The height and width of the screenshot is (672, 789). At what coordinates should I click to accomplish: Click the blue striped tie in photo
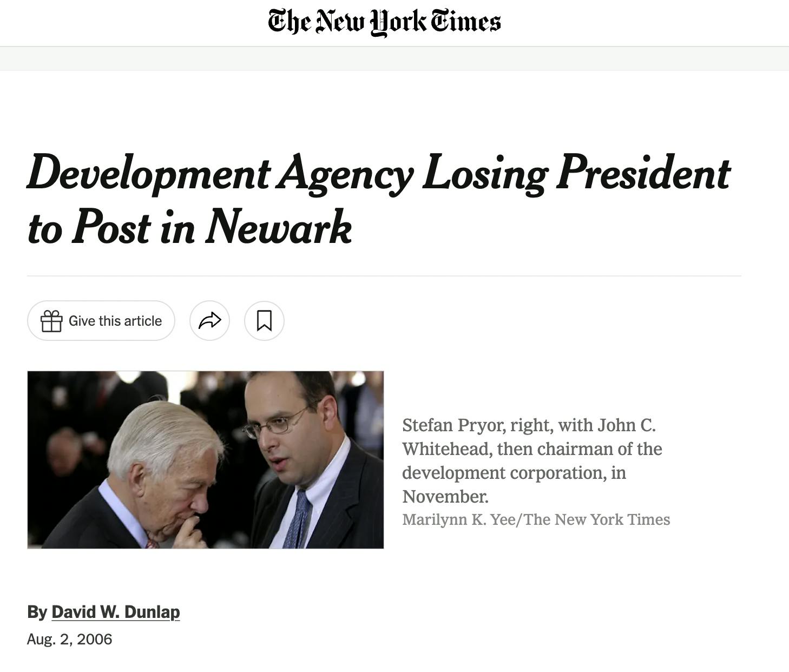298,518
